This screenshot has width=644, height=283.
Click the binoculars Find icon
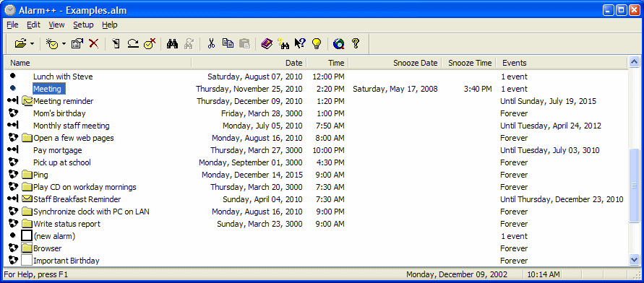(x=172, y=43)
